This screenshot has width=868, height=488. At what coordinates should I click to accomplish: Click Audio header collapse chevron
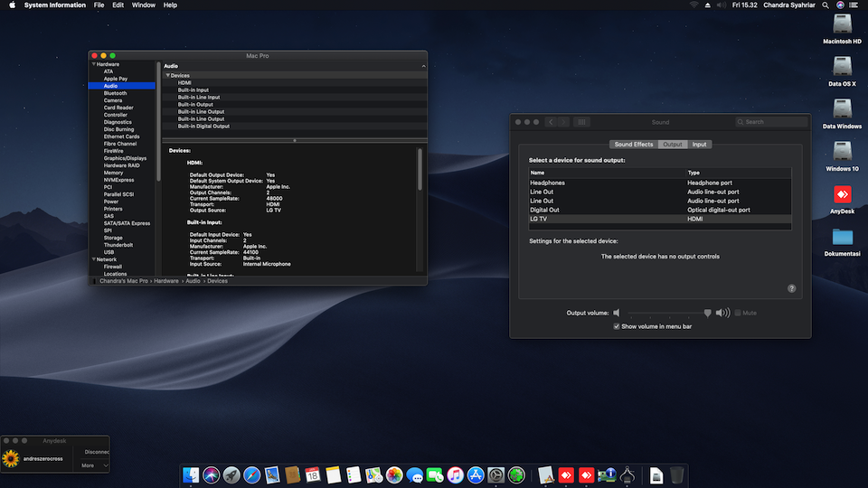point(423,66)
